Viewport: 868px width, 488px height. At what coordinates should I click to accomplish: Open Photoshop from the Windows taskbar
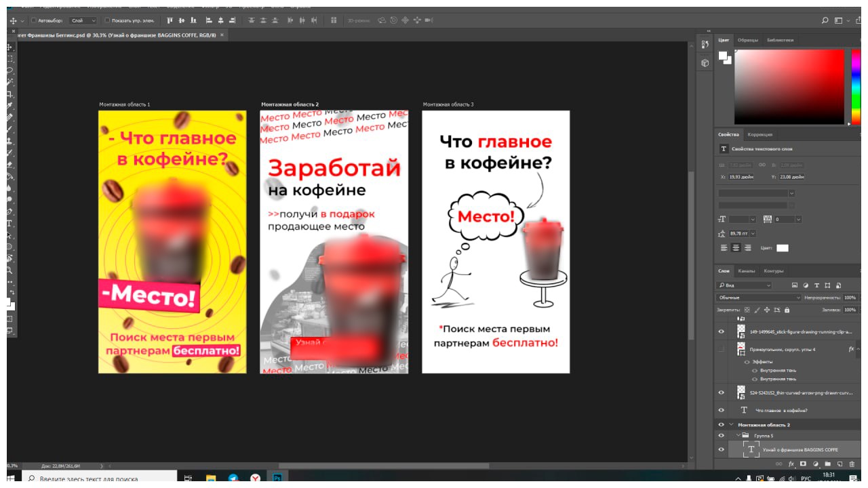point(277,478)
